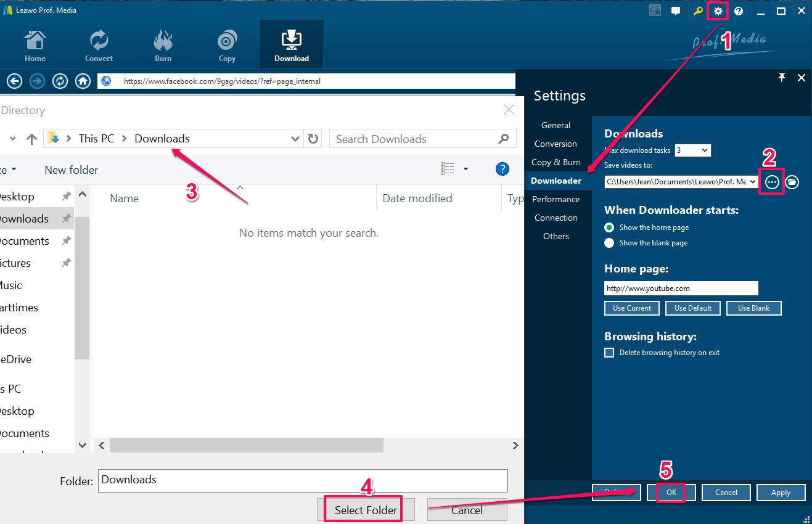Open the blue help icon in dialog
Viewport: 812px width, 524px height.
tap(502, 169)
